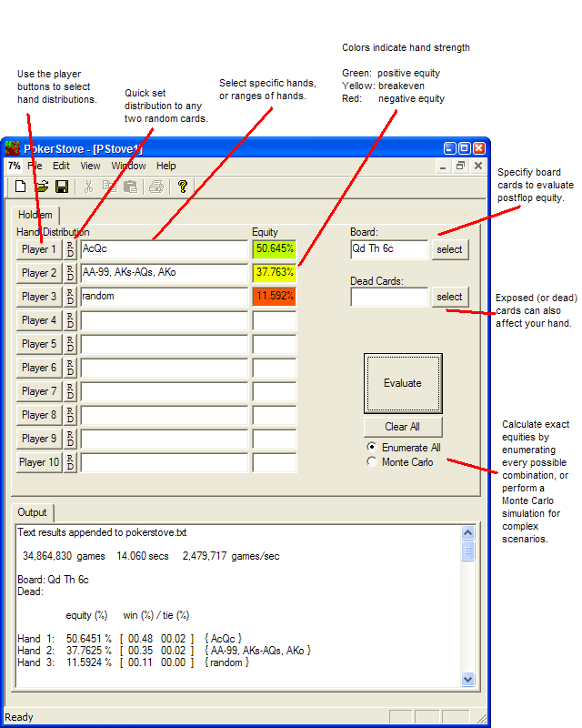Select the Enumerate All radio button
This screenshot has width=582, height=728.
pos(372,447)
